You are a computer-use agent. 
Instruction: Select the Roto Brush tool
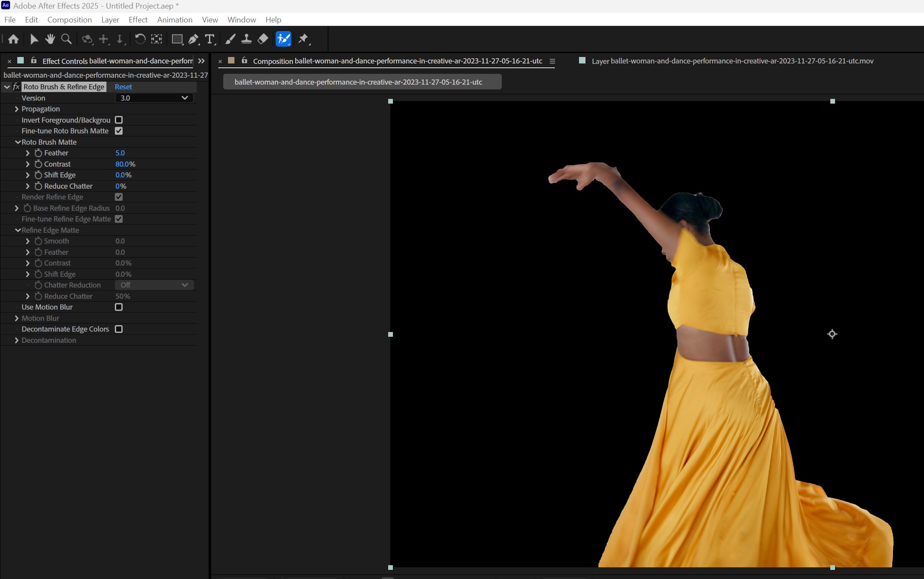[283, 39]
